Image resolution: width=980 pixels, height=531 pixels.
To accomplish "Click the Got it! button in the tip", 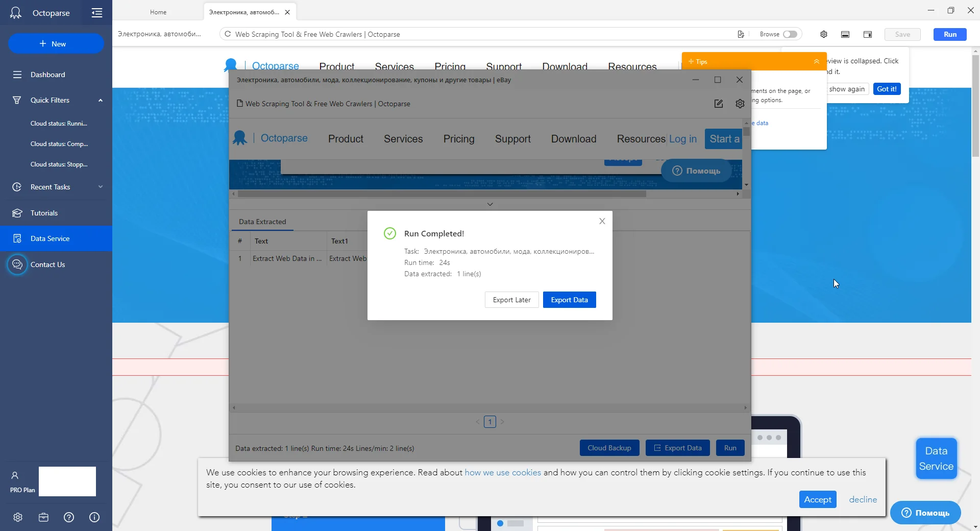I will click(x=887, y=89).
